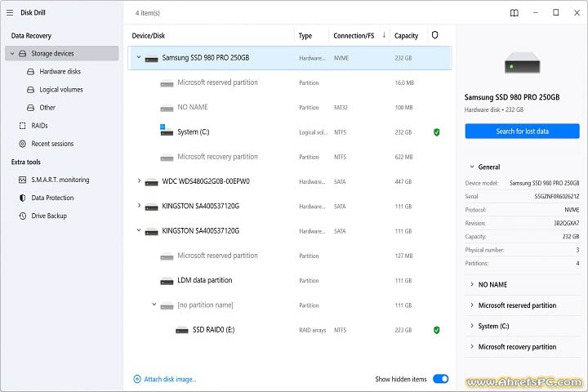Image resolution: width=588 pixels, height=392 pixels.
Task: Select the SSD RAID0 (E:) volume name
Action: coord(213,330)
